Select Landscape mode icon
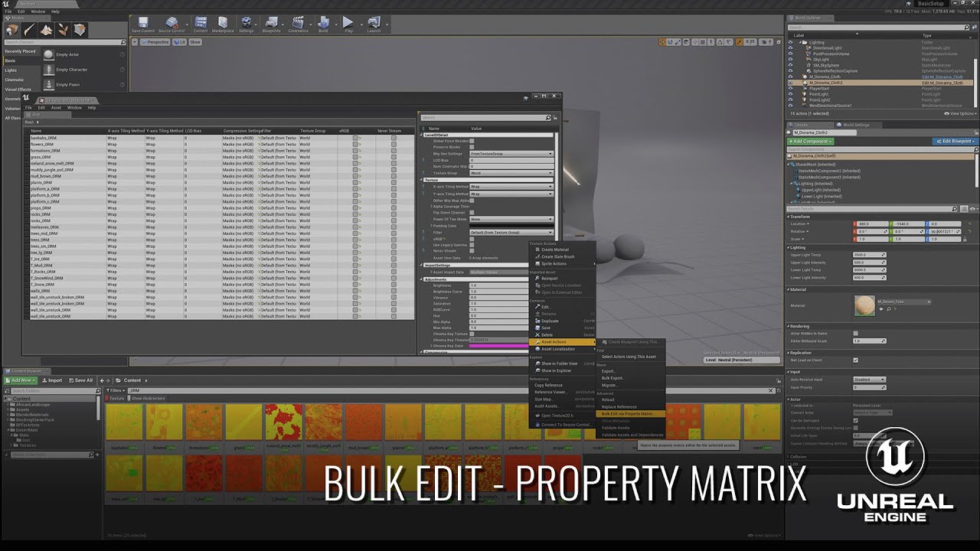Screen dimensions: 980x551 (x=47, y=31)
